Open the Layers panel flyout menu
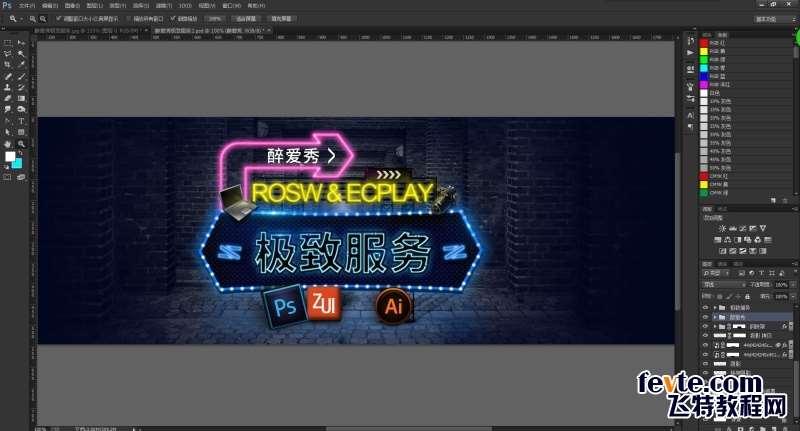Screen dimensions: 800x431 pos(794,264)
